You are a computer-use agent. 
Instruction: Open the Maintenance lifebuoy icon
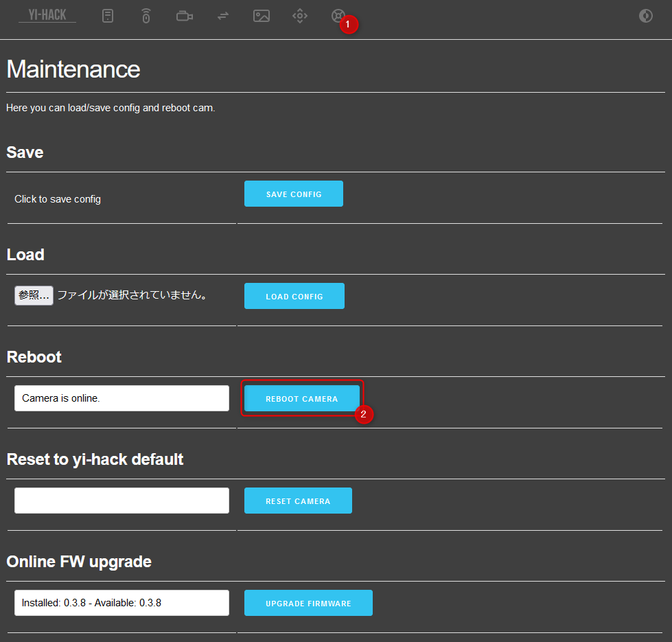coord(338,16)
